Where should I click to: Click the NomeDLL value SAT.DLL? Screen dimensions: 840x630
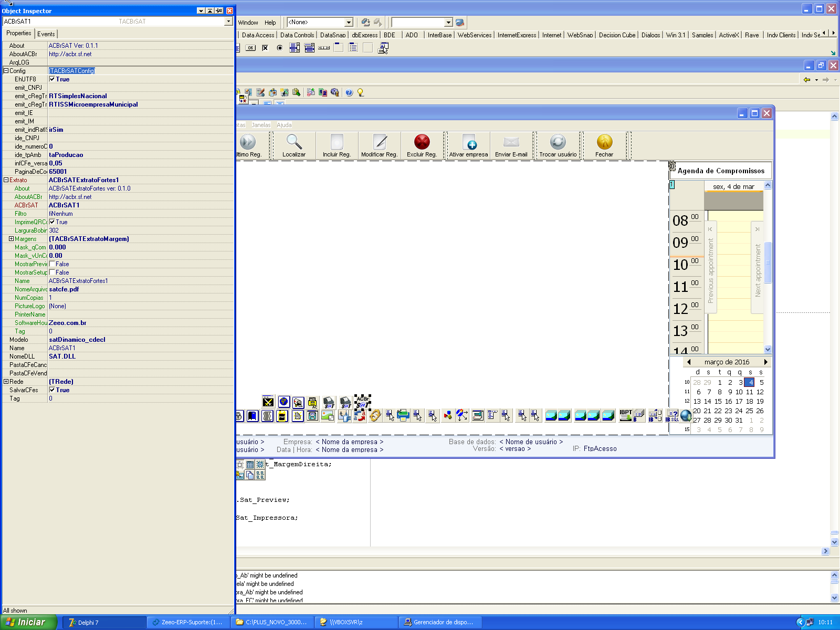(62, 356)
